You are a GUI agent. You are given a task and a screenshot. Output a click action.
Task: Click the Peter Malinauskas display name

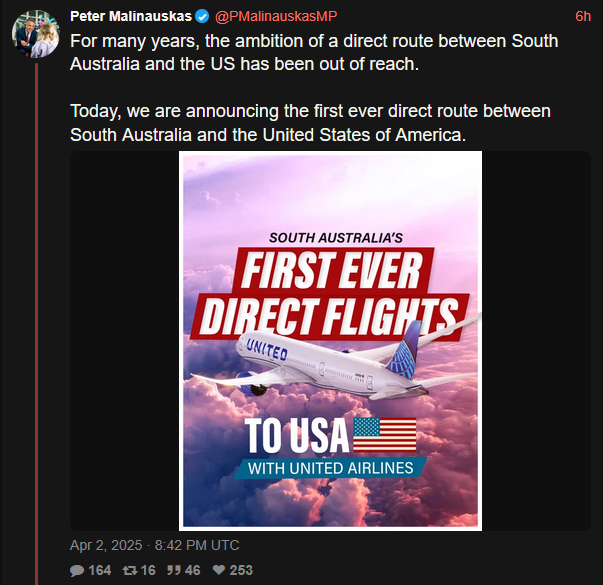[131, 17]
